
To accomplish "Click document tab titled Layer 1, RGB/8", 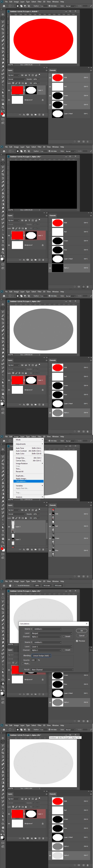I will [24, 11].
